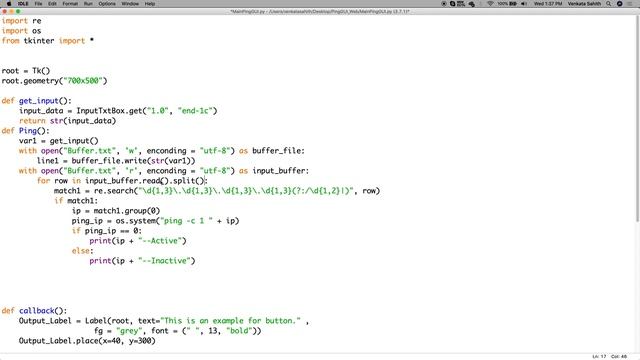
Task: Open the Edit menu
Action: (52, 4)
